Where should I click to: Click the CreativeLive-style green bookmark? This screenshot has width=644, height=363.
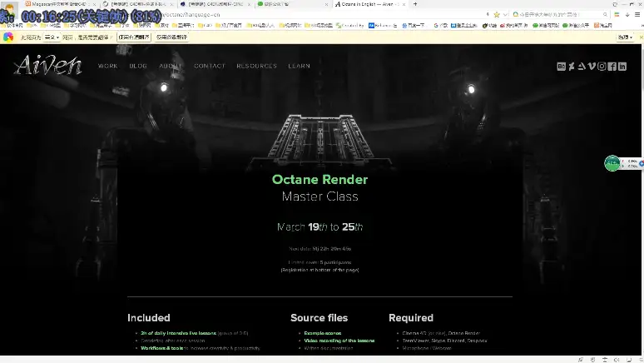349,26
